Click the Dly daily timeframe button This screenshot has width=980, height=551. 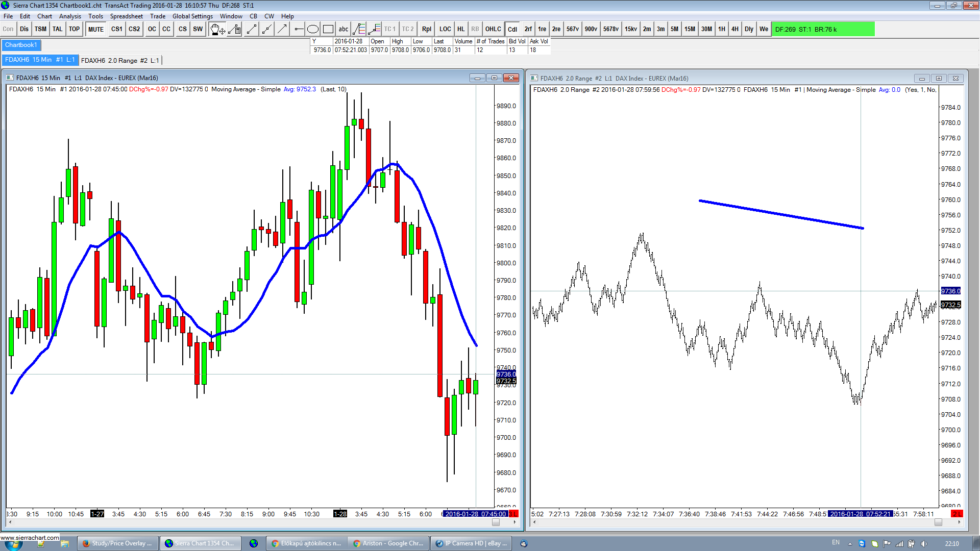pos(749,29)
